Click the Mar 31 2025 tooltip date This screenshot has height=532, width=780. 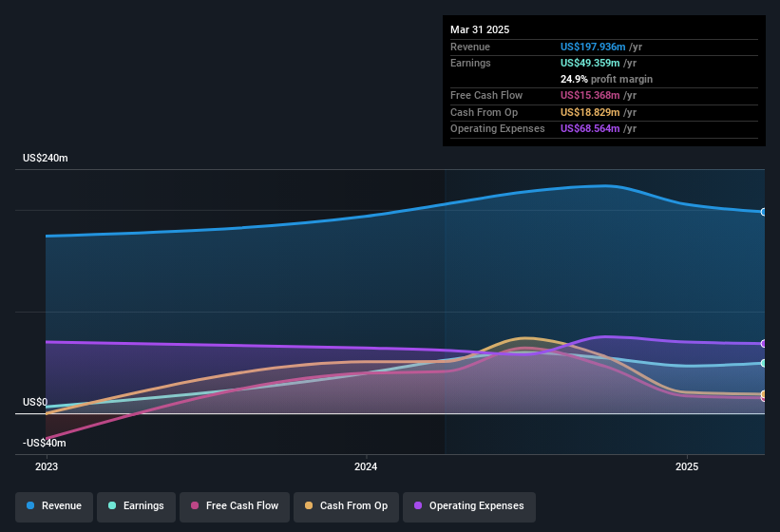click(x=480, y=29)
